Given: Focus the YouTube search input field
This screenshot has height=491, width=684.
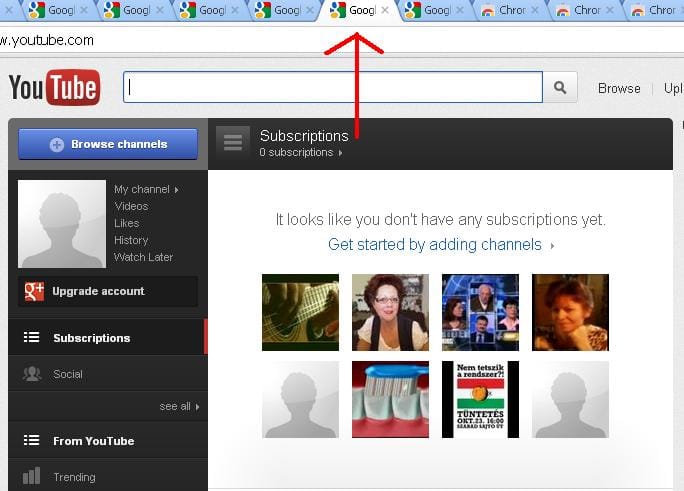Looking at the screenshot, I should [x=333, y=88].
